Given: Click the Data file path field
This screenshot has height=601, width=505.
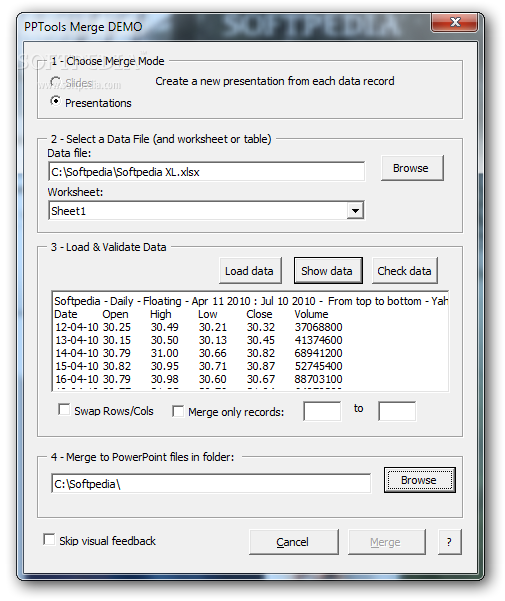Looking at the screenshot, I should (207, 172).
